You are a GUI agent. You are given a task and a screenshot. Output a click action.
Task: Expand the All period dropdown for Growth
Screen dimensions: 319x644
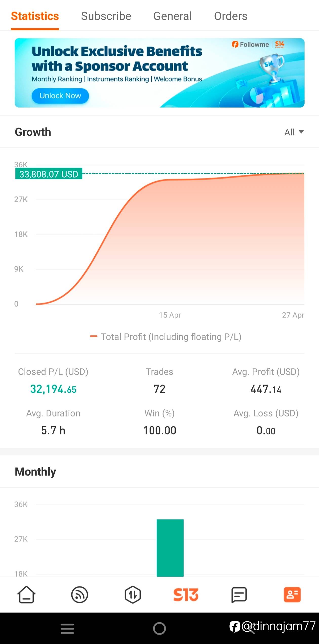[294, 132]
